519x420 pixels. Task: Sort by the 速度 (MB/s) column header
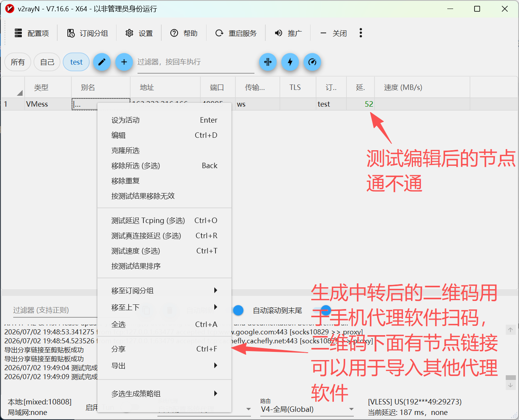tap(422, 88)
